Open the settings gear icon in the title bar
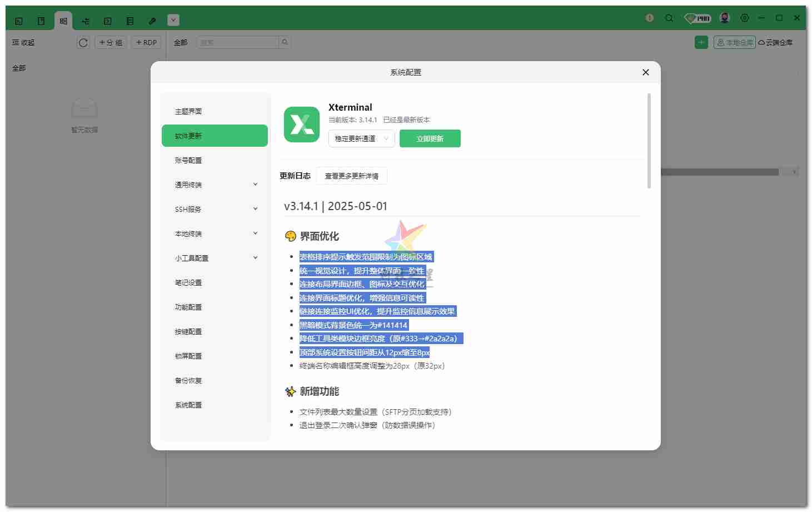Viewport: 812px width, 512px height. (x=745, y=17)
